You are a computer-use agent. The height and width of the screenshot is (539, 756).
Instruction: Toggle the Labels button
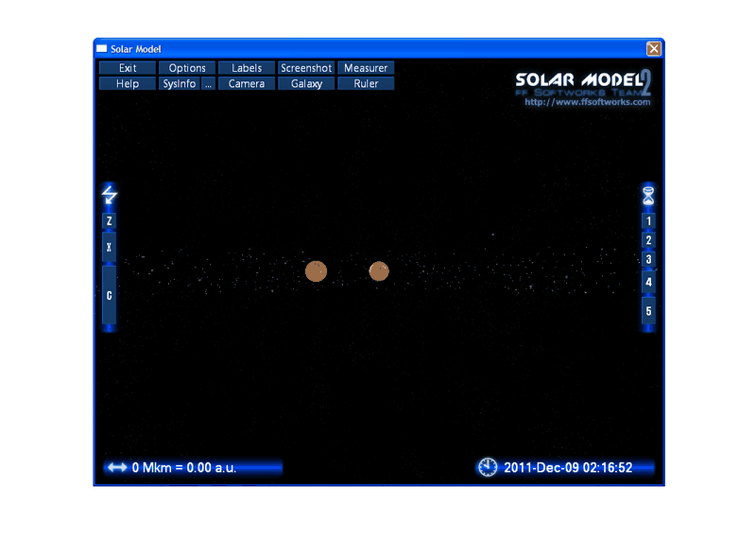pyautogui.click(x=247, y=68)
